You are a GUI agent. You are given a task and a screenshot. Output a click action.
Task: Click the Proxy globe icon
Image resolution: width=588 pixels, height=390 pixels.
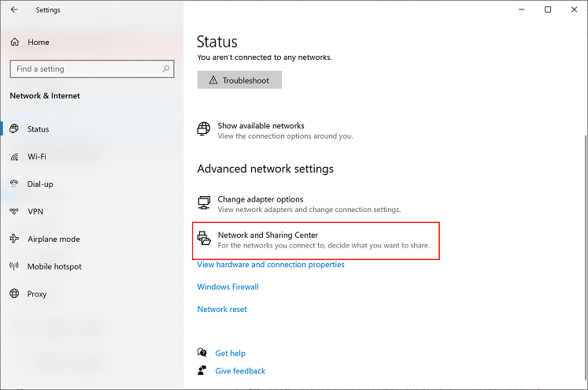click(x=14, y=294)
